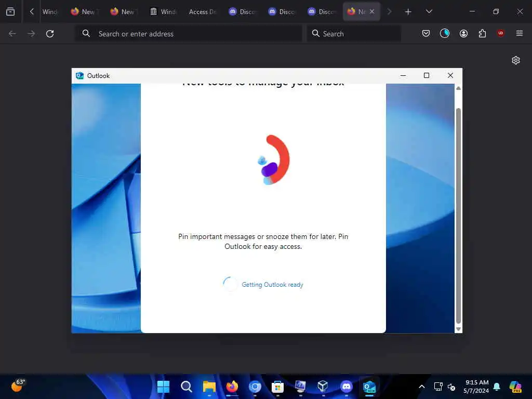Click 'Pin important messages' description text

click(263, 242)
